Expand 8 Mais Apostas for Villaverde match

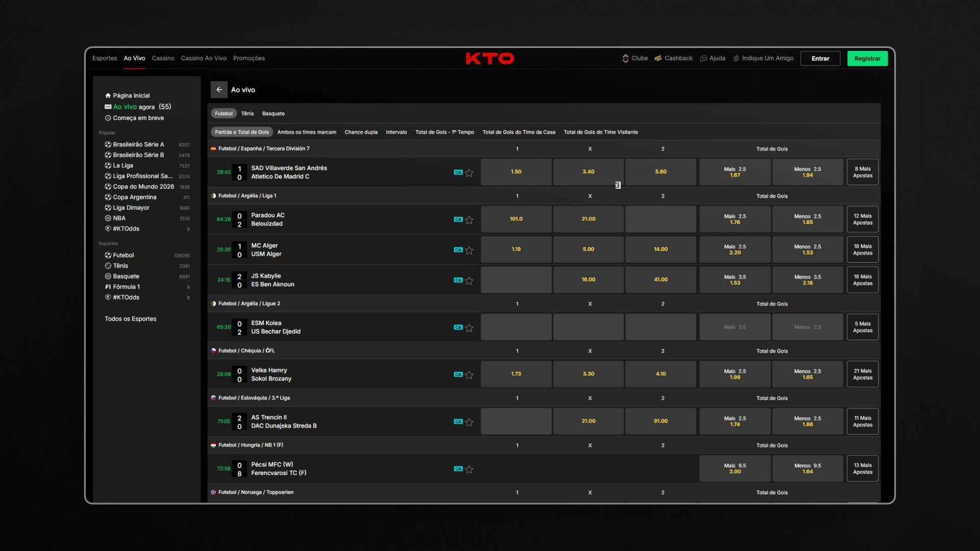(863, 172)
